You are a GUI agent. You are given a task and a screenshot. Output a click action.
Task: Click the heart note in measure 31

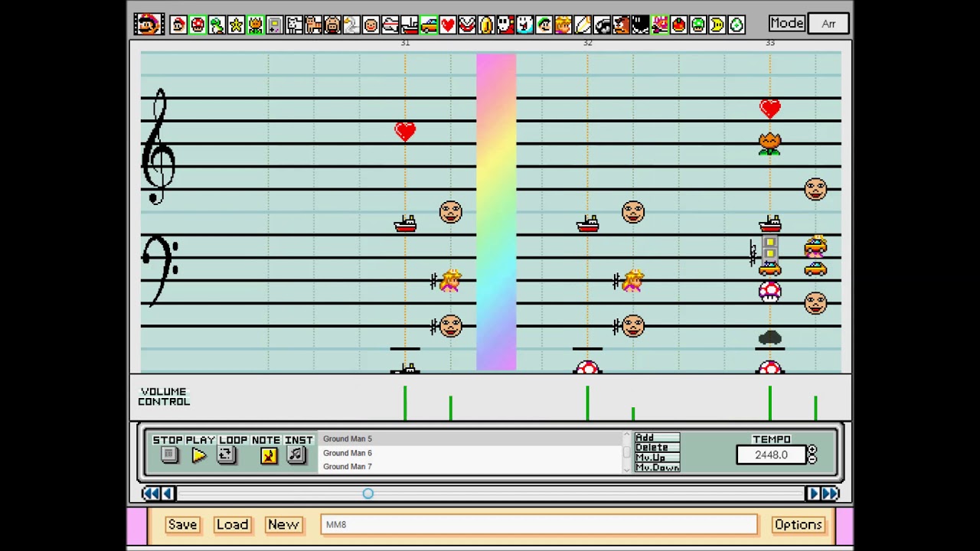point(405,132)
